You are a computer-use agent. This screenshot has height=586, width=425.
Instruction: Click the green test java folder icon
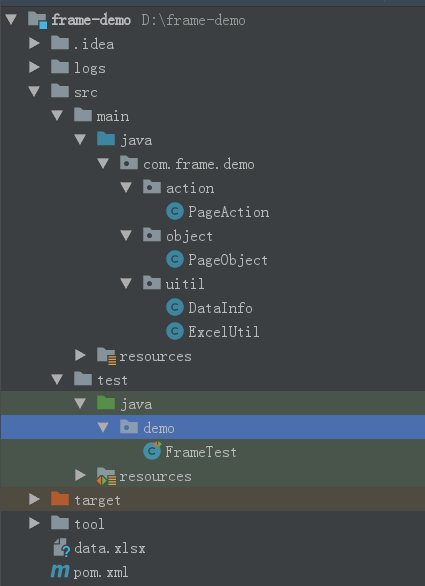(106, 403)
